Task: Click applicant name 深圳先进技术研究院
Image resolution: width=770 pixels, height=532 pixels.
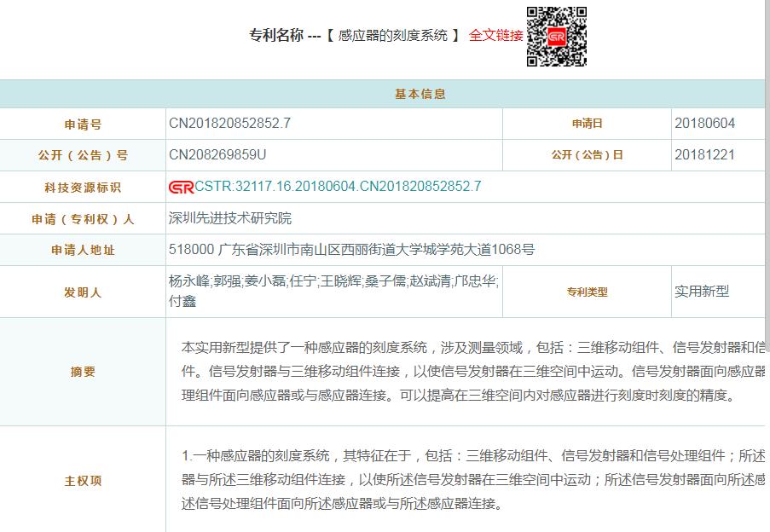Action: coord(230,218)
